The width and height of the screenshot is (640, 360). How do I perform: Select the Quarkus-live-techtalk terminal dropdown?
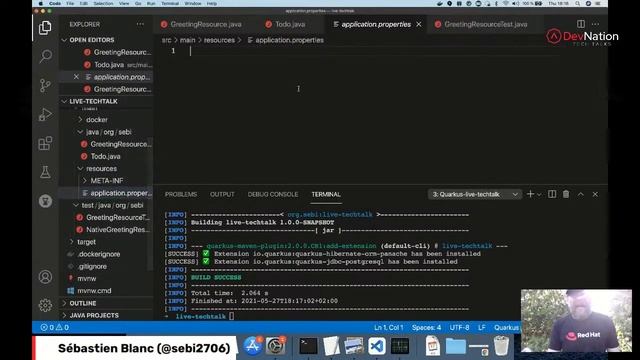tap(475, 194)
